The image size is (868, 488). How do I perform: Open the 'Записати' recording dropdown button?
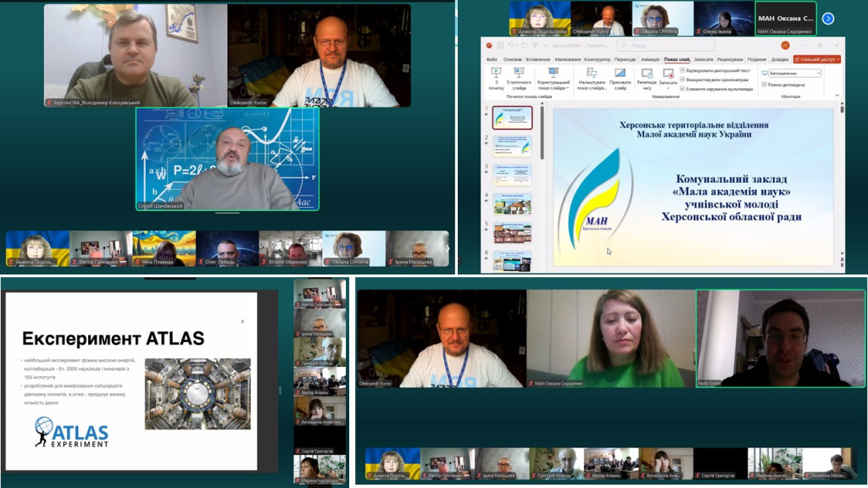tap(668, 79)
